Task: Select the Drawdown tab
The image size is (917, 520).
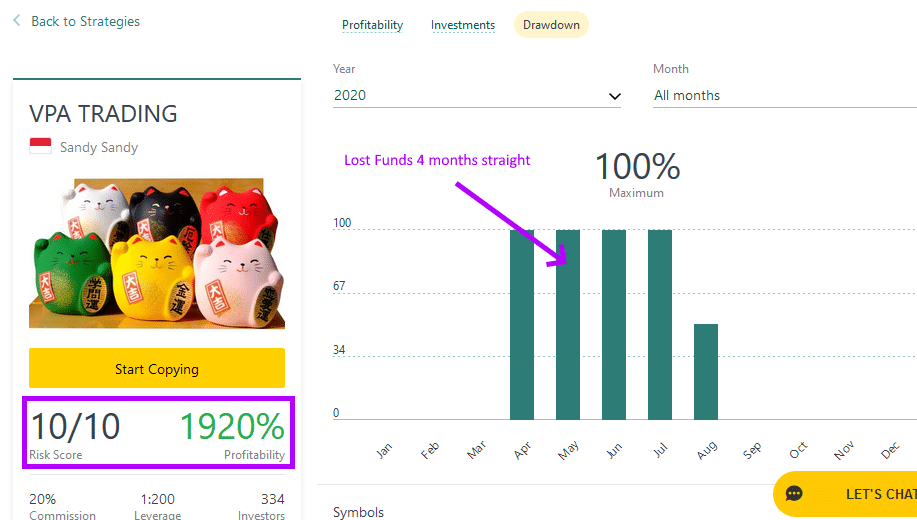Action: [551, 25]
